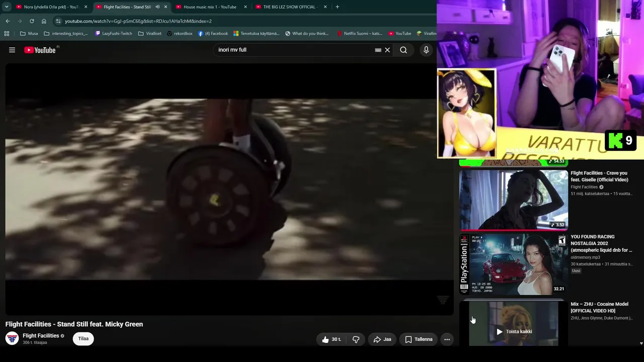Go forward one page in the browser
644x362 pixels.
[20, 21]
